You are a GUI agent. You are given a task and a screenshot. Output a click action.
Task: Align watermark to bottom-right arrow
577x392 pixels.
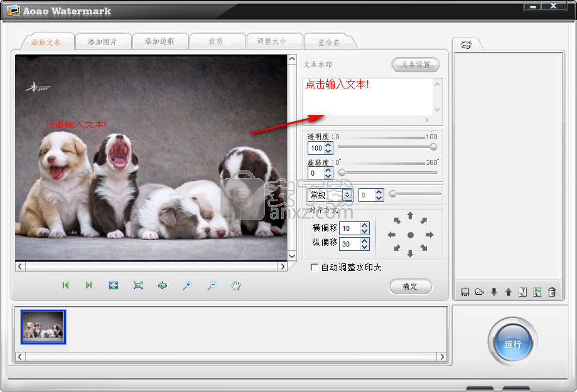(424, 248)
